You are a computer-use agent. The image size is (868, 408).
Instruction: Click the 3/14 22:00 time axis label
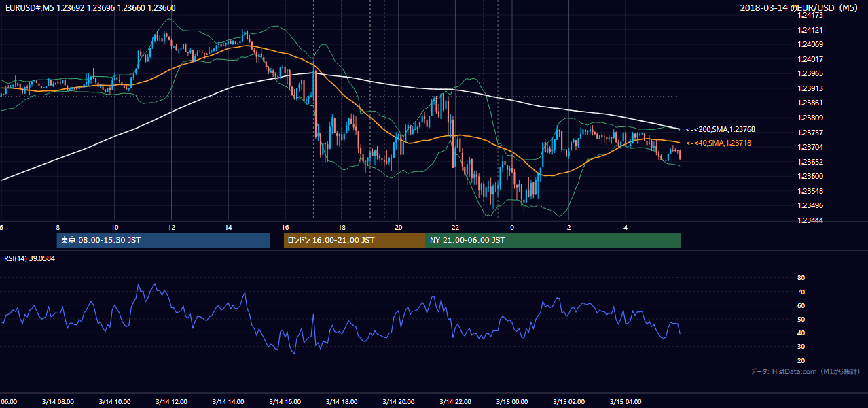455,401
